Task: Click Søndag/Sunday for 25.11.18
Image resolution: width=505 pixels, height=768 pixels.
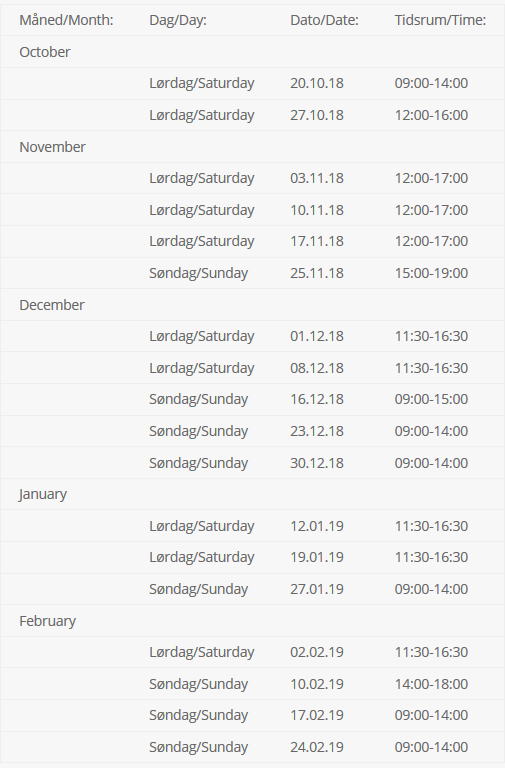Action: (198, 273)
